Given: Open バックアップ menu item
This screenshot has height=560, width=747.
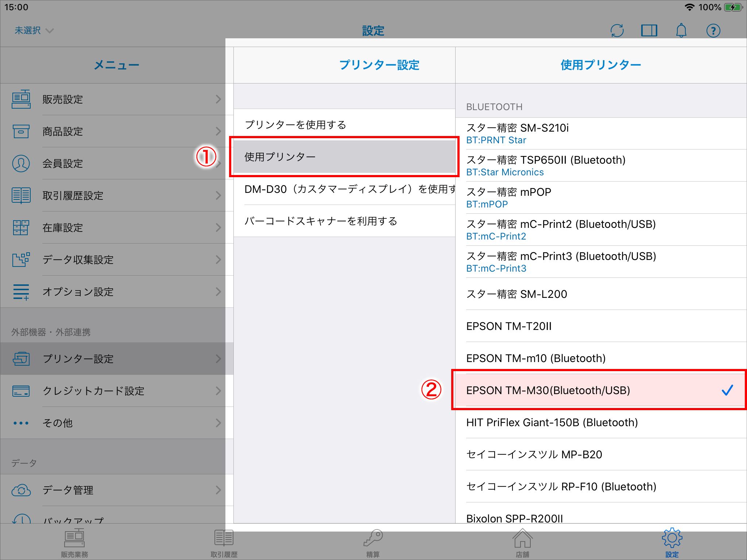Looking at the screenshot, I should (x=117, y=516).
